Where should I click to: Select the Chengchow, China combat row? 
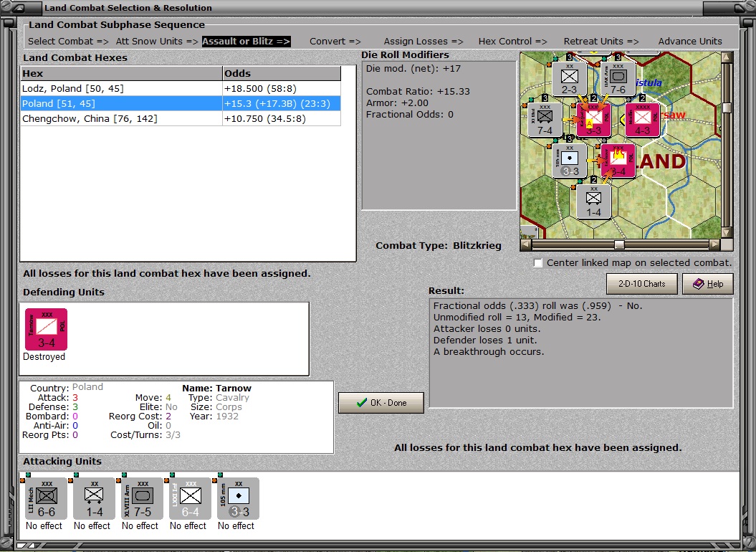[x=122, y=118]
